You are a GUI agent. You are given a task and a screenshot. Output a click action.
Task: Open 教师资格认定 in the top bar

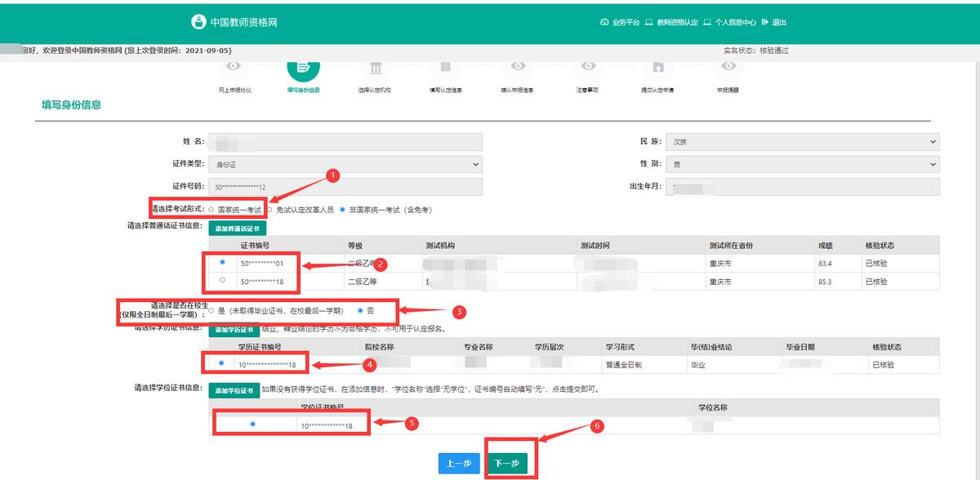671,23
